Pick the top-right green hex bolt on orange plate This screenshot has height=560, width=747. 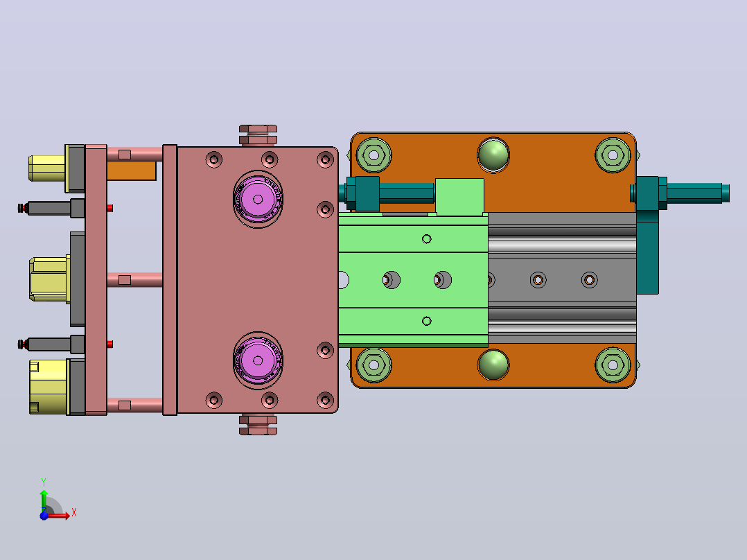tap(613, 155)
